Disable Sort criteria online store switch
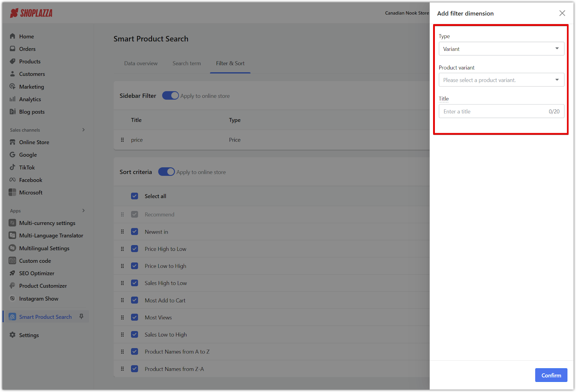 pos(166,172)
